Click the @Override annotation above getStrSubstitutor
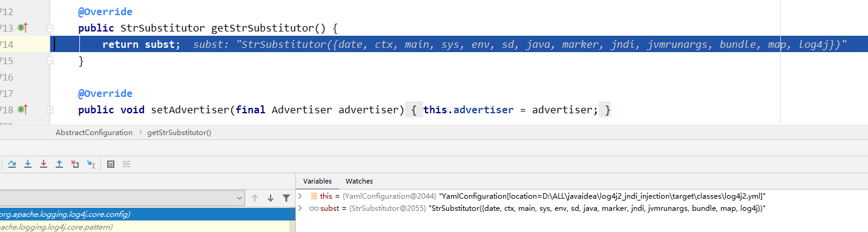The width and height of the screenshot is (868, 232). point(105,12)
